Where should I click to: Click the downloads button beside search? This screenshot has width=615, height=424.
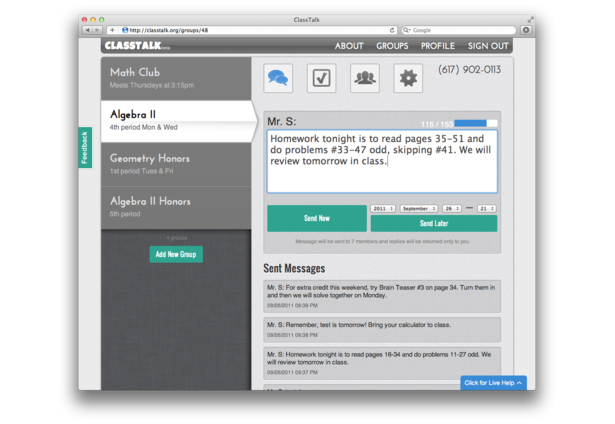[526, 30]
